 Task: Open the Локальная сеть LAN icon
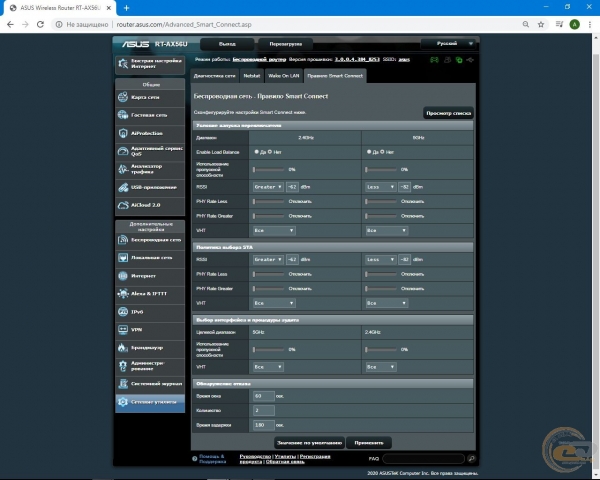(x=123, y=258)
